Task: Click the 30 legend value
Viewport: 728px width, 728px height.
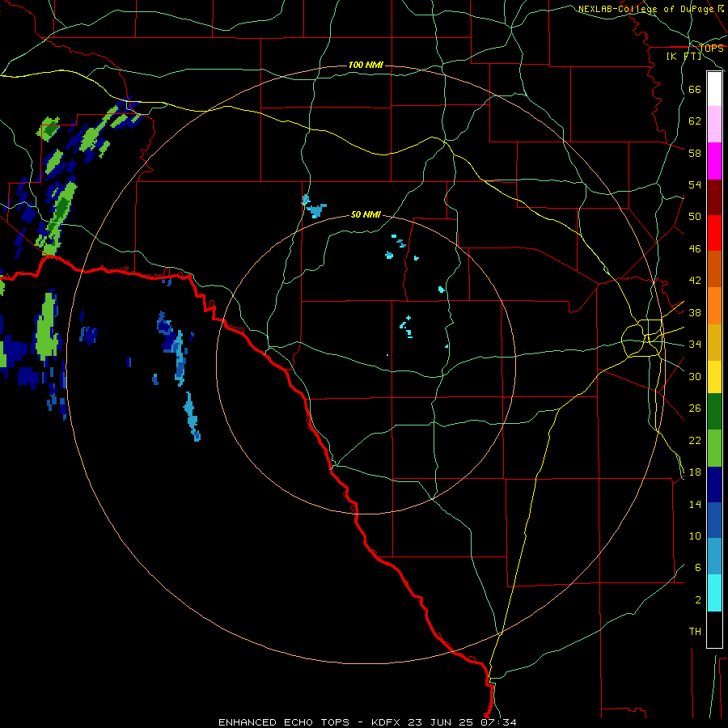Action: pyautogui.click(x=695, y=376)
